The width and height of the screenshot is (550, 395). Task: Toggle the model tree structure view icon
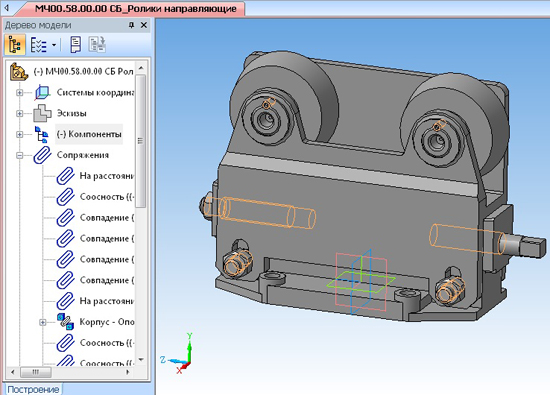[15, 45]
